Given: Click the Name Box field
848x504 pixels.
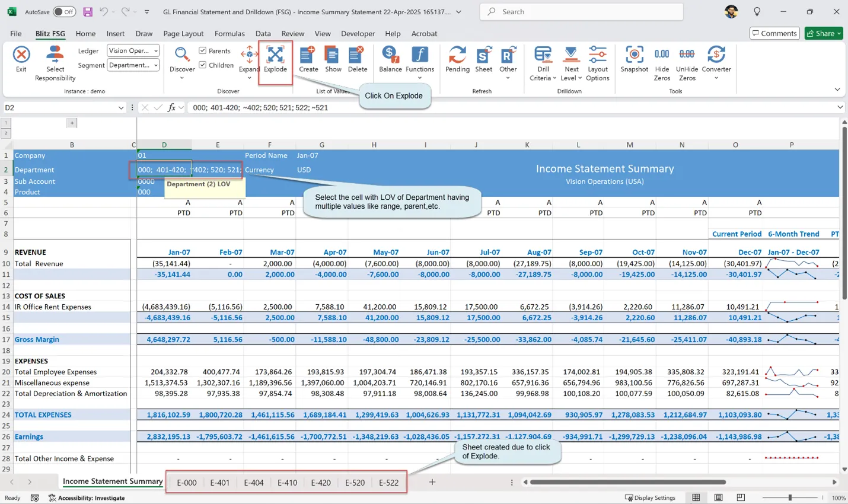Looking at the screenshot, I should click(59, 107).
